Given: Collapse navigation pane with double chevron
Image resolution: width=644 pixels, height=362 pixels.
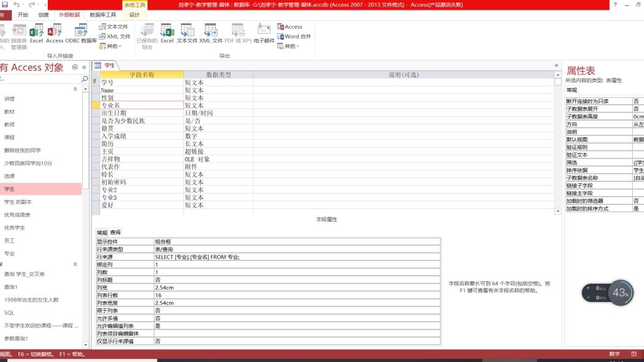Looking at the screenshot, I should 84,67.
